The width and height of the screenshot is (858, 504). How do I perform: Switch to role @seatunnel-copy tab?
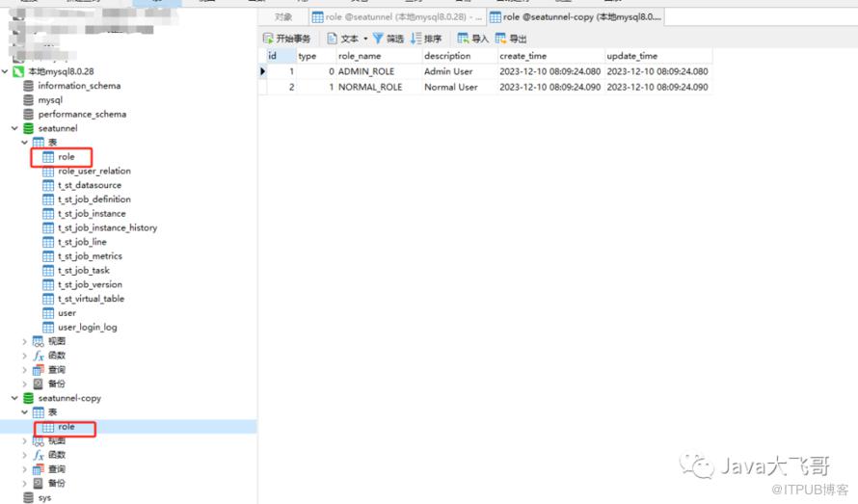click(x=576, y=17)
